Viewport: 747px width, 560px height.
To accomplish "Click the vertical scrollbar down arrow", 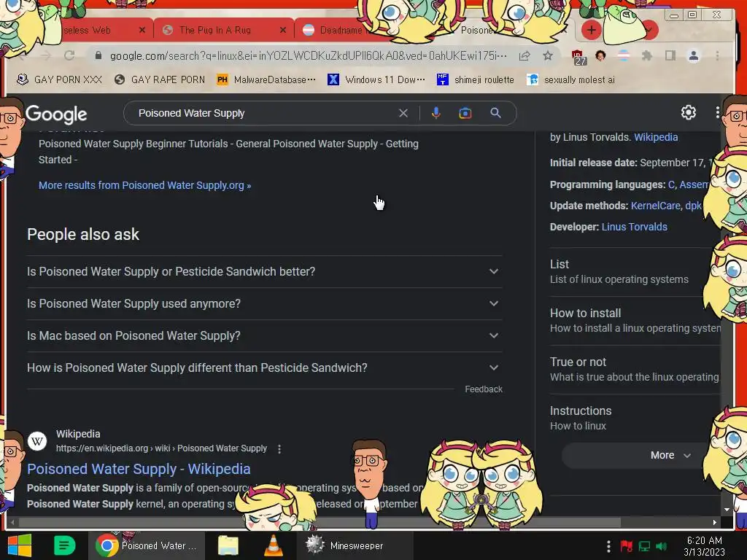I will [727, 509].
